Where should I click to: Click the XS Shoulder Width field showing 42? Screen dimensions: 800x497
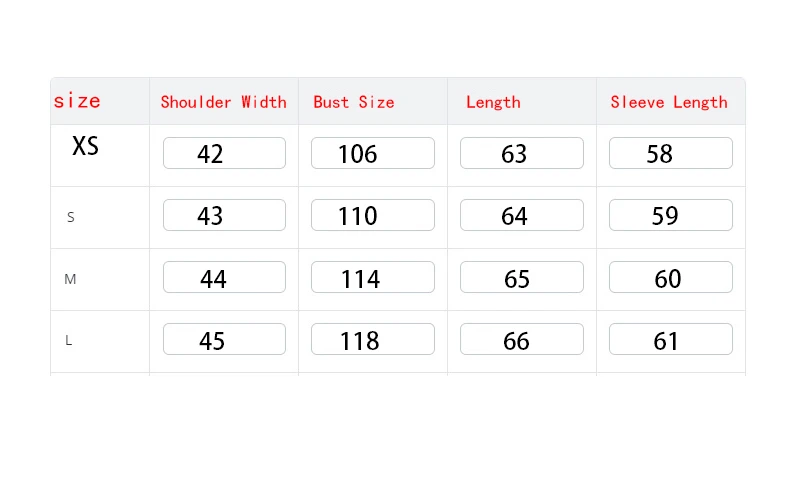[x=224, y=153]
